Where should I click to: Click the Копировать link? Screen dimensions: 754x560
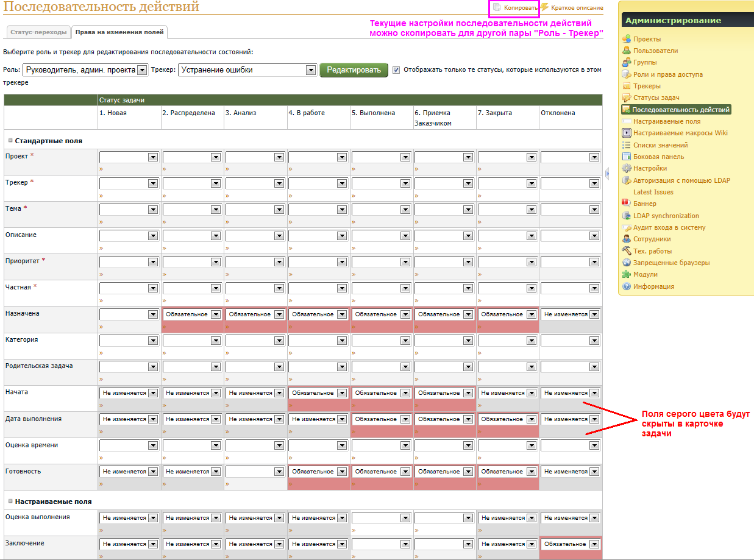521,8
